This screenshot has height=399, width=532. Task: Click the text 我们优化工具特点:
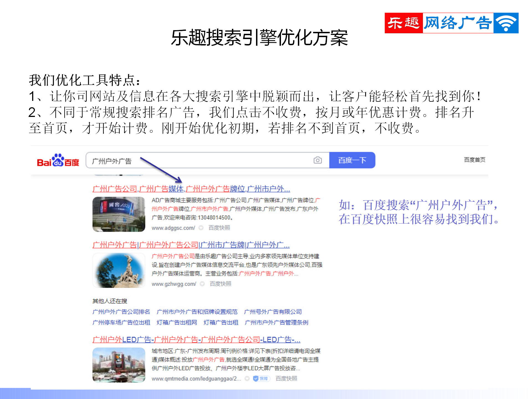tap(85, 80)
